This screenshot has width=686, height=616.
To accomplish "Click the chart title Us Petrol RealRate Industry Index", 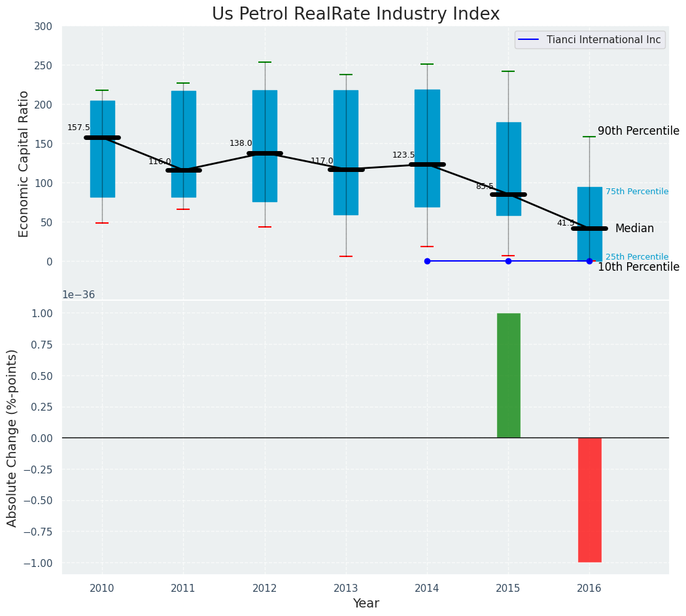I will coord(356,14).
